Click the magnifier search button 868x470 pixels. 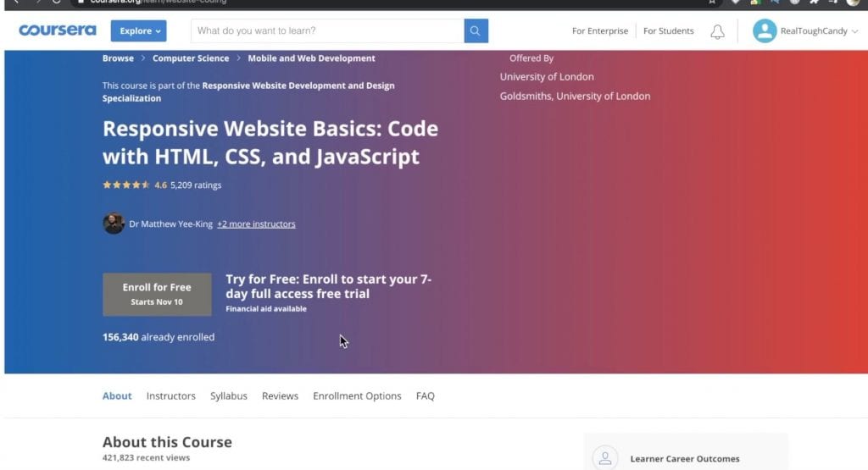click(476, 31)
